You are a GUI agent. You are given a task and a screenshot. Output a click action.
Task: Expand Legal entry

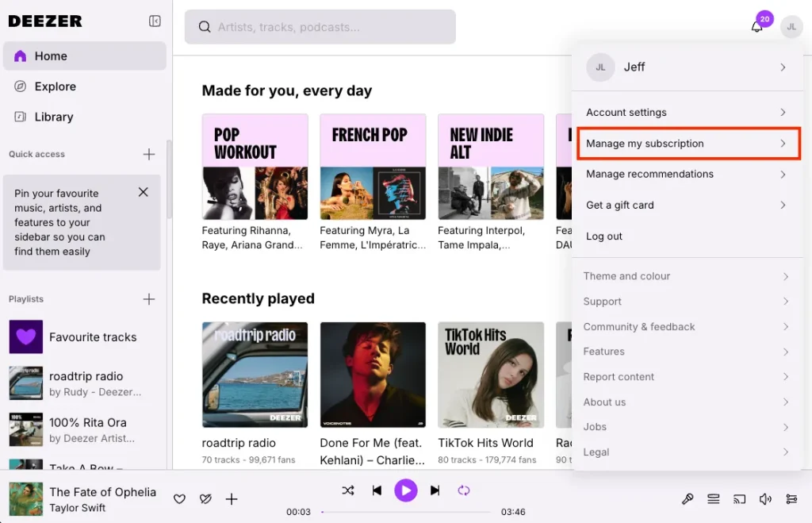(x=688, y=452)
